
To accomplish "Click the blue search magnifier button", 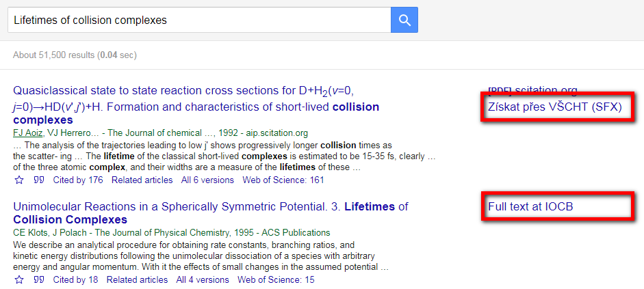I will pyautogui.click(x=404, y=20).
